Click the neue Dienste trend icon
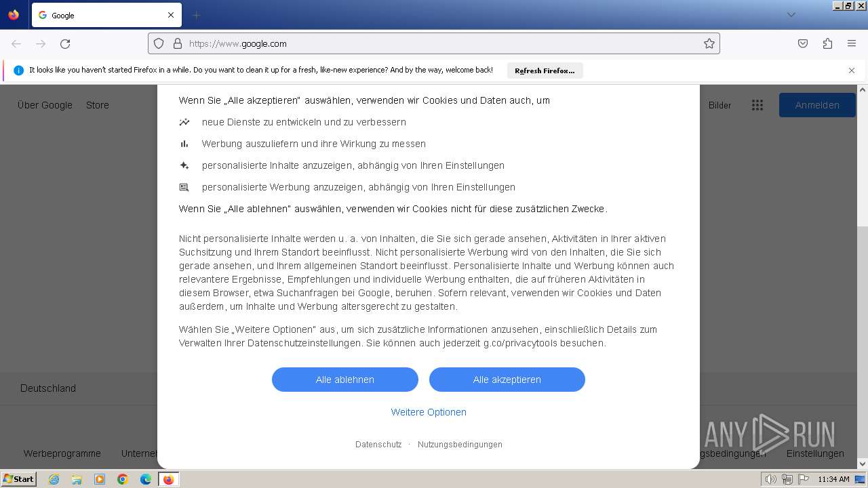868x488 pixels. pos(184,122)
